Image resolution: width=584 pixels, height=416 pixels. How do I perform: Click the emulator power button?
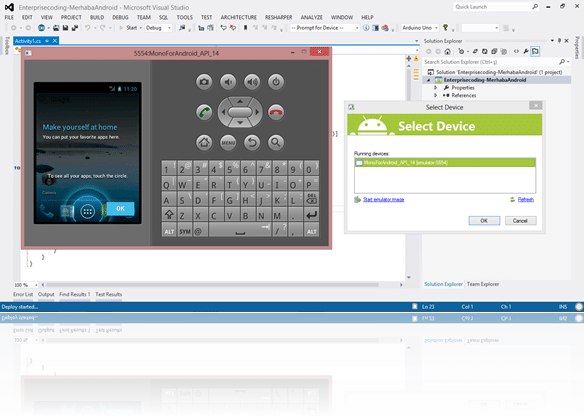pos(276,82)
